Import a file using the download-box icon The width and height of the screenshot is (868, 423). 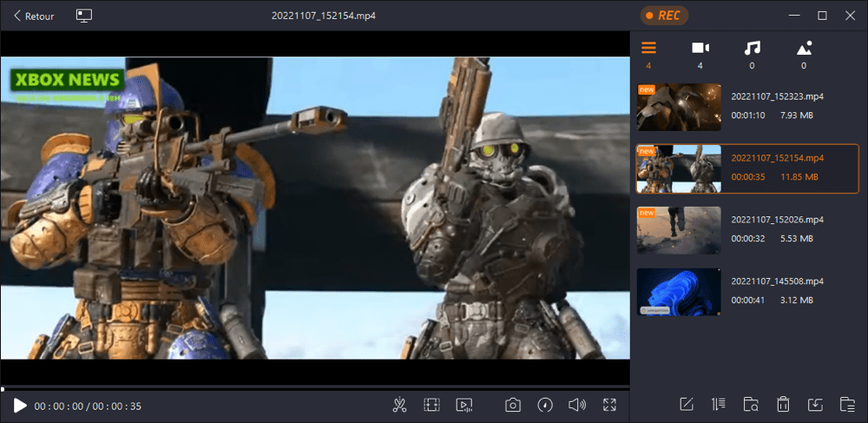pos(815,405)
